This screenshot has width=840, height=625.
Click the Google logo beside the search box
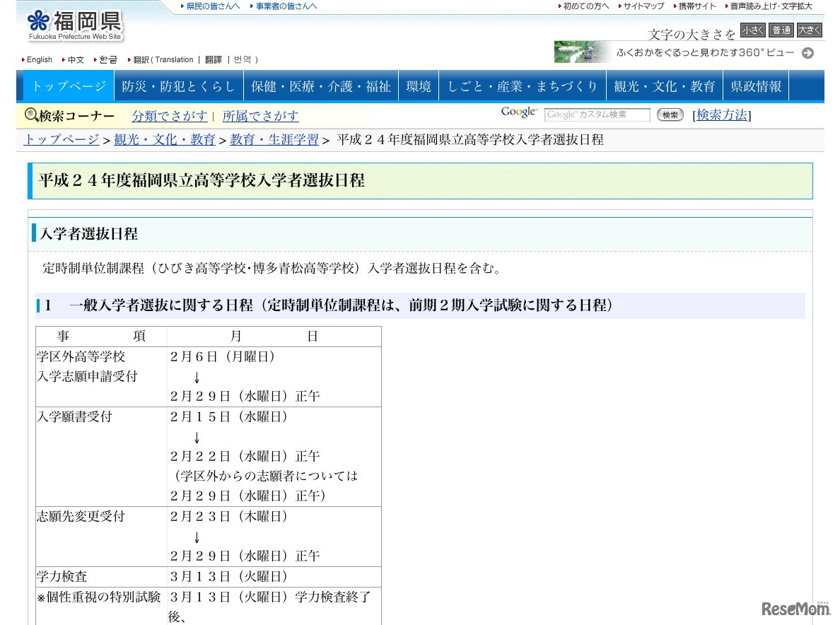(x=518, y=112)
